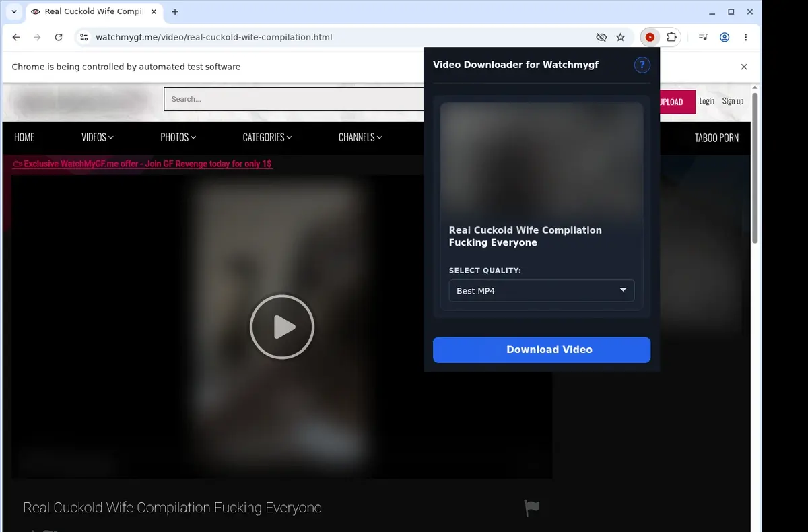Click the browser Back arrow

pyautogui.click(x=16, y=37)
